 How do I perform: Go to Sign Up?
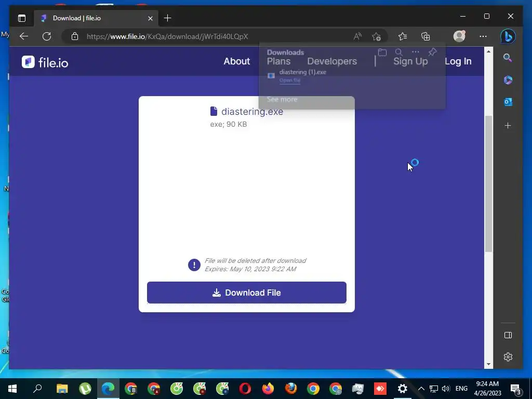[x=410, y=61]
